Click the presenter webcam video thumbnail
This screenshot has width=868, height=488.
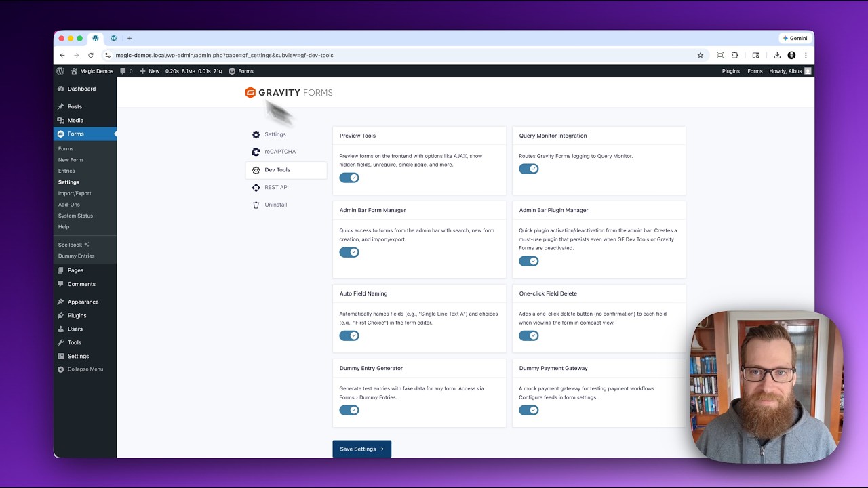pyautogui.click(x=766, y=386)
